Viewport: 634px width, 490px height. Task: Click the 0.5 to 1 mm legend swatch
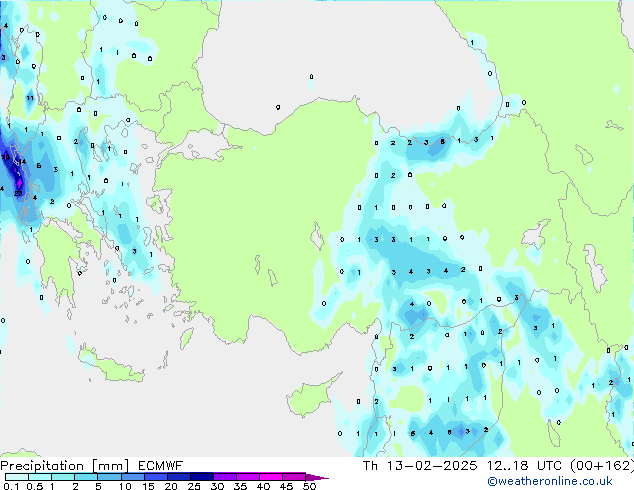click(x=40, y=477)
